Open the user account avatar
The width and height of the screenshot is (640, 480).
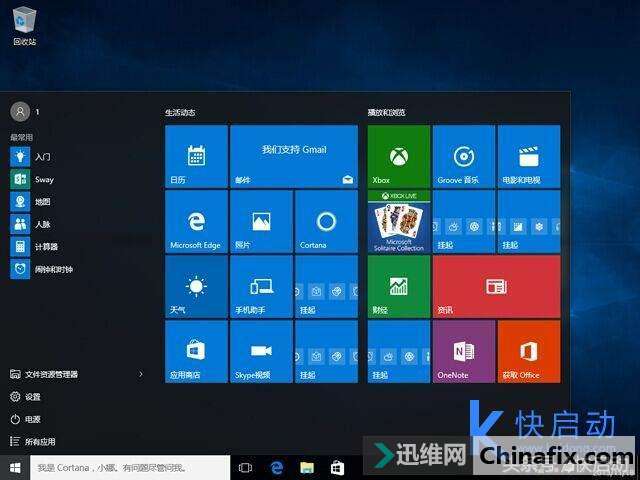point(20,111)
